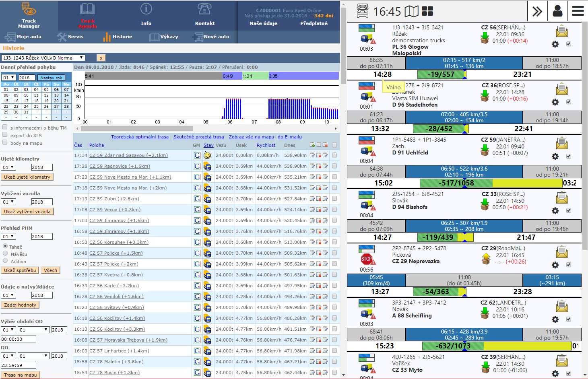Viewport: 588px width, 379px height.
Task: Click the delete-notes icon in table header
Action: (x=325, y=145)
